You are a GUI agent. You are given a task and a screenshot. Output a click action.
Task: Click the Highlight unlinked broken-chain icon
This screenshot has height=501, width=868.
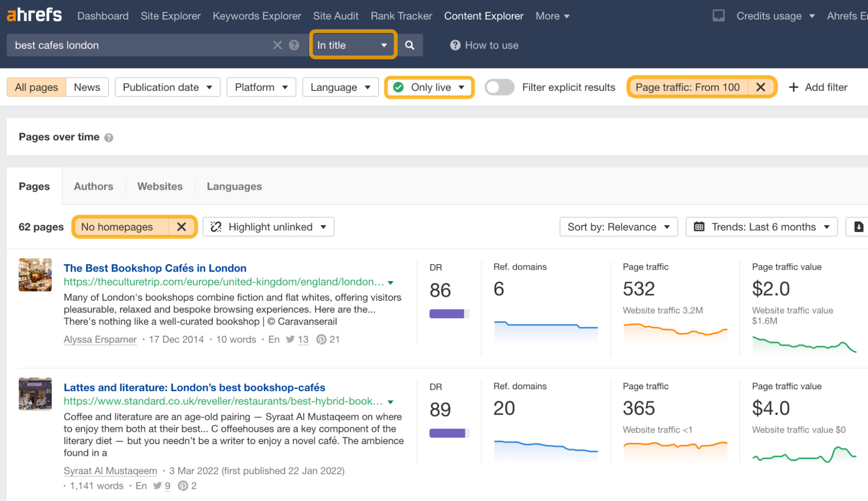216,226
